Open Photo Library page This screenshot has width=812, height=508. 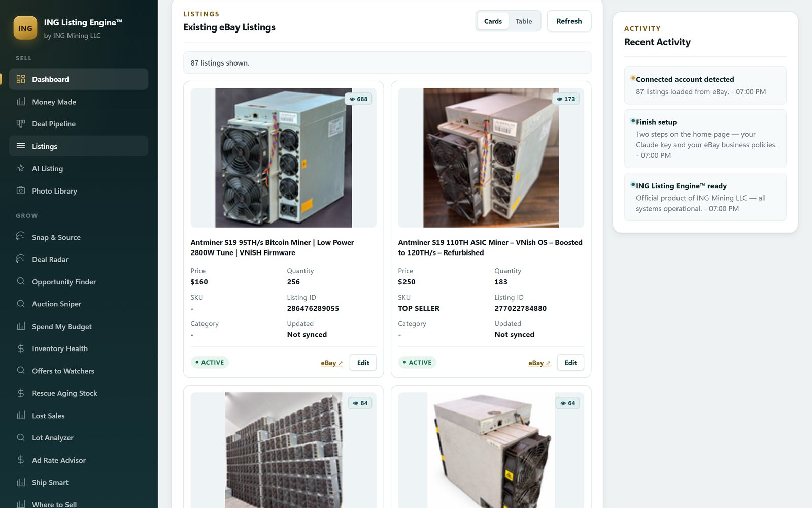79,191
